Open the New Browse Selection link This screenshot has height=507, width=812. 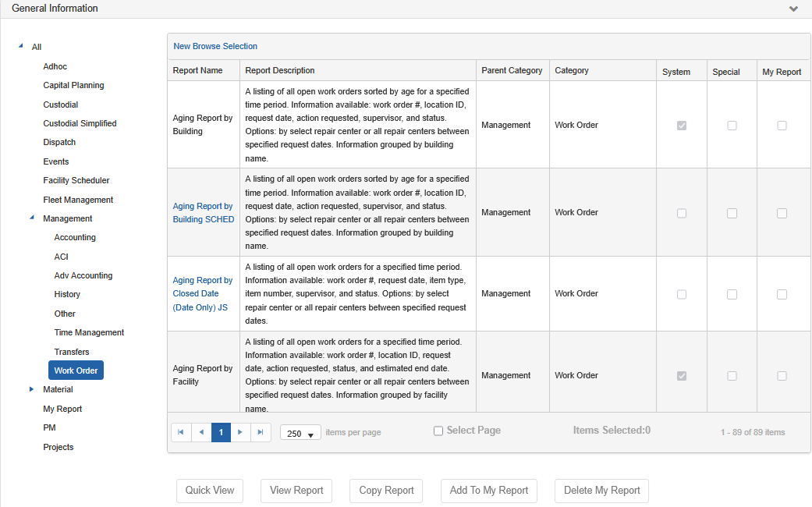click(x=215, y=46)
